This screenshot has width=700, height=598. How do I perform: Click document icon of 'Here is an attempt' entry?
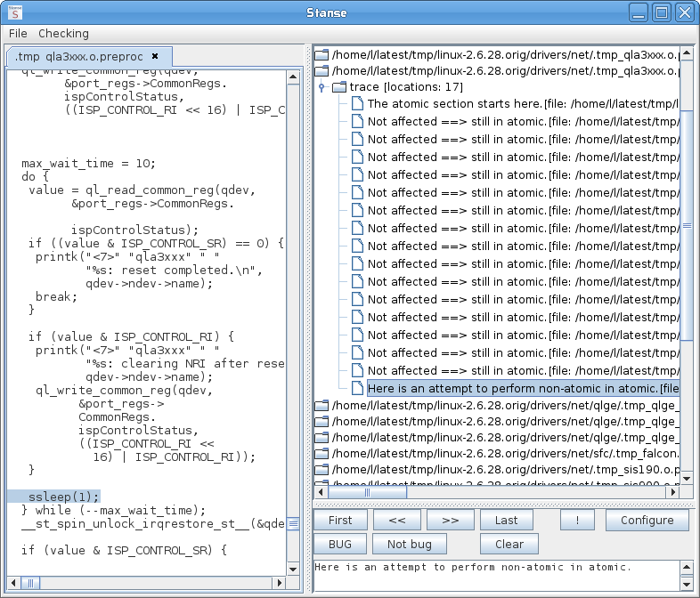tap(357, 389)
